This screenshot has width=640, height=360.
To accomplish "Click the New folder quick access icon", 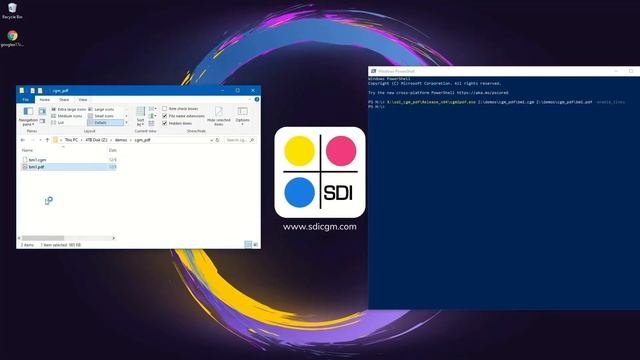I will (x=40, y=91).
